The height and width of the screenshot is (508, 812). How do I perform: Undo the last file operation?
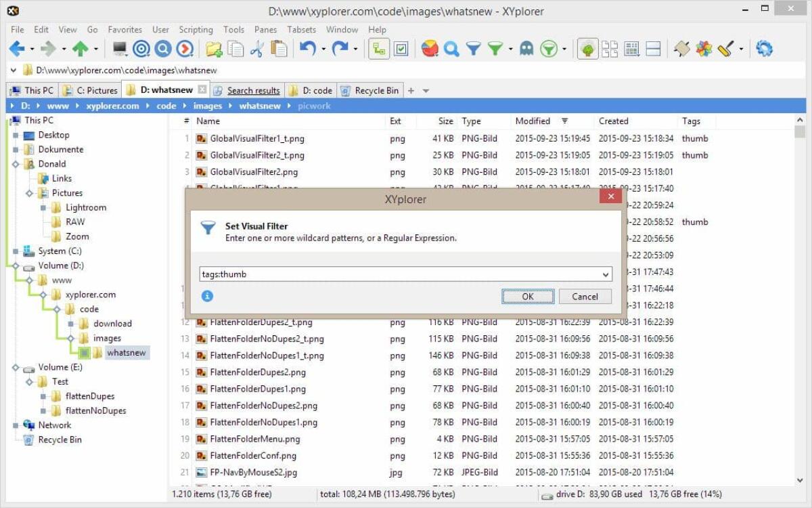[x=308, y=48]
